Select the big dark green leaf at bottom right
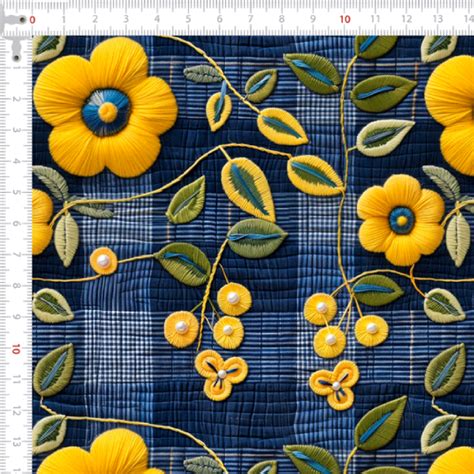Image resolution: width=474 pixels, height=474 pixels. click(x=381, y=423)
